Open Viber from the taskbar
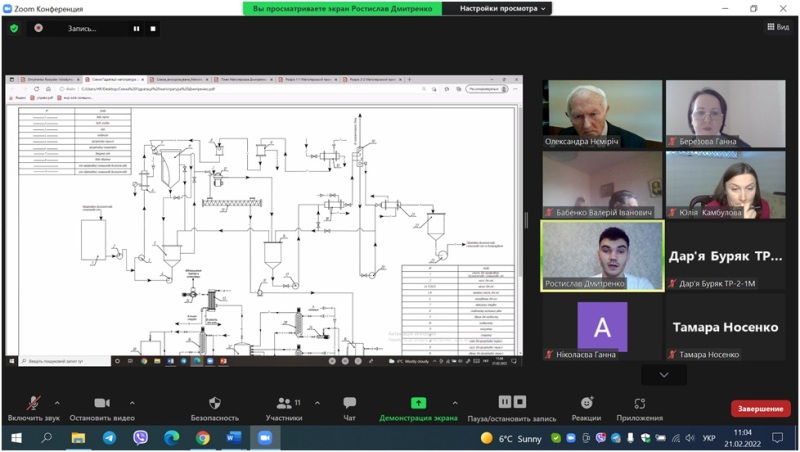Viewport: 800px width, 452px height. pyautogui.click(x=140, y=438)
